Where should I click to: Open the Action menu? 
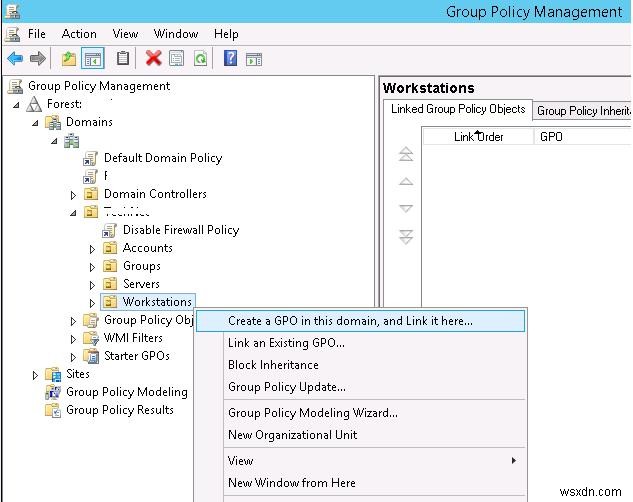pos(79,34)
